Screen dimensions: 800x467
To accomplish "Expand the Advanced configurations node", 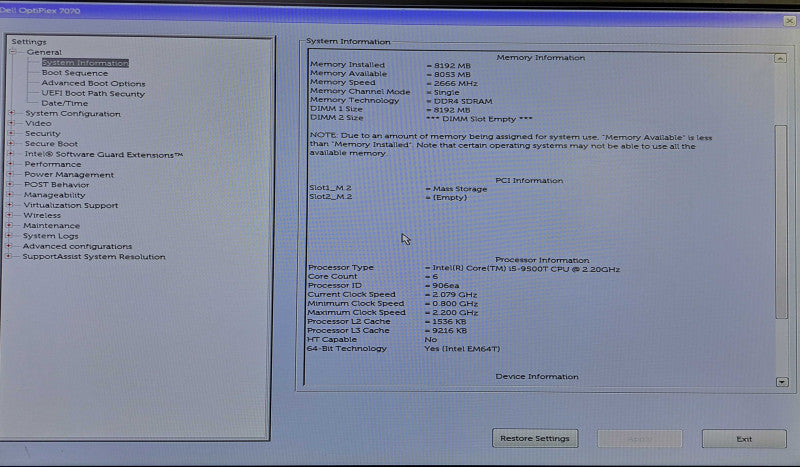I will point(9,245).
